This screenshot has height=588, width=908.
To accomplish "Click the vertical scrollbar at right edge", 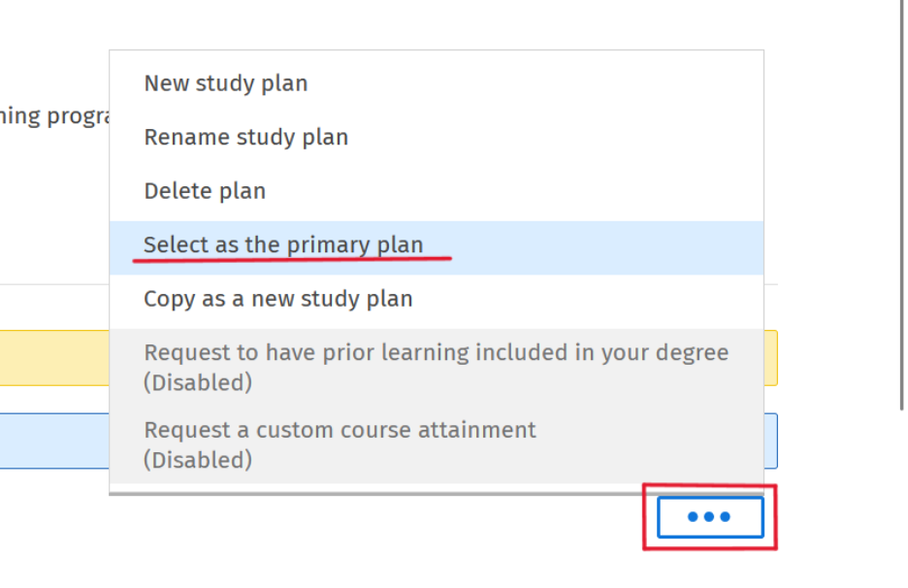I will coord(901,205).
